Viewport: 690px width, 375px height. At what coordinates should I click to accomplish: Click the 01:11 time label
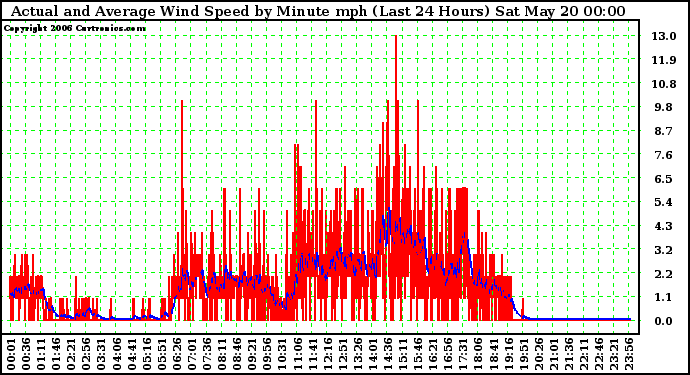[41, 354]
